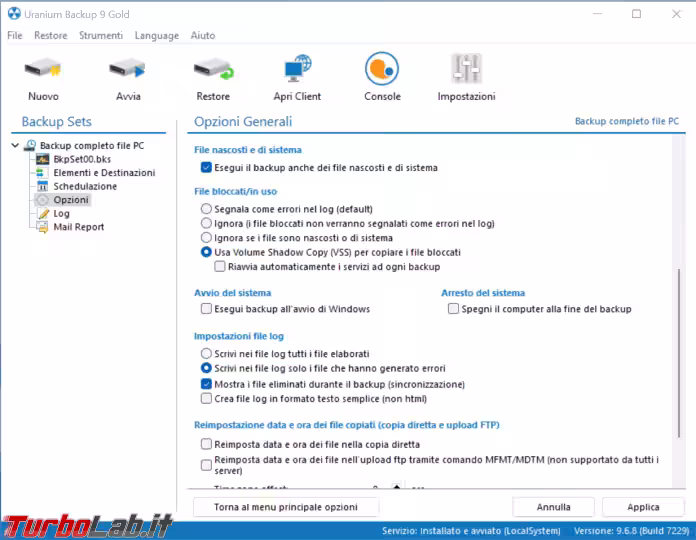Click the Applica button
696x540 pixels.
coord(643,507)
